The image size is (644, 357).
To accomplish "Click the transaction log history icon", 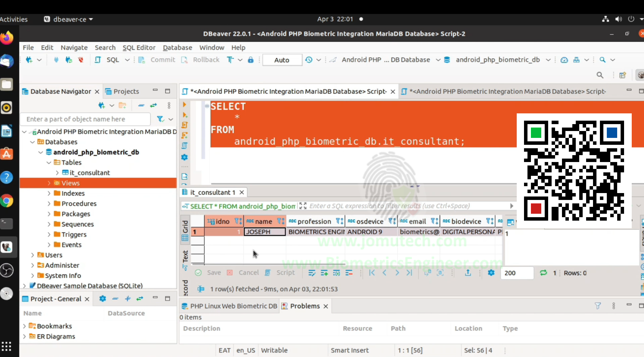I will (309, 60).
